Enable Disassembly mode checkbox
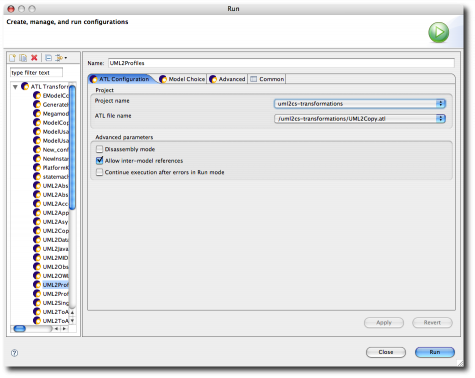 [x=99, y=149]
